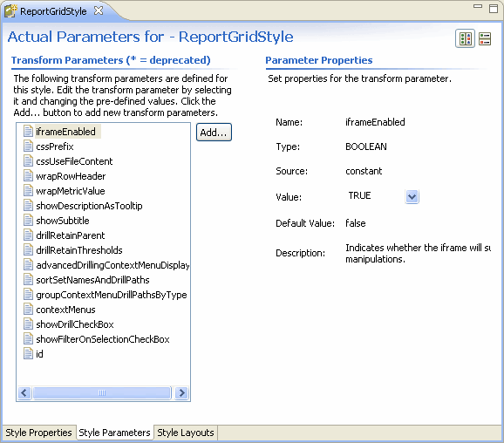Click the horizontal layout icon in header
Viewport: 504px width, 443px height.
(x=465, y=38)
